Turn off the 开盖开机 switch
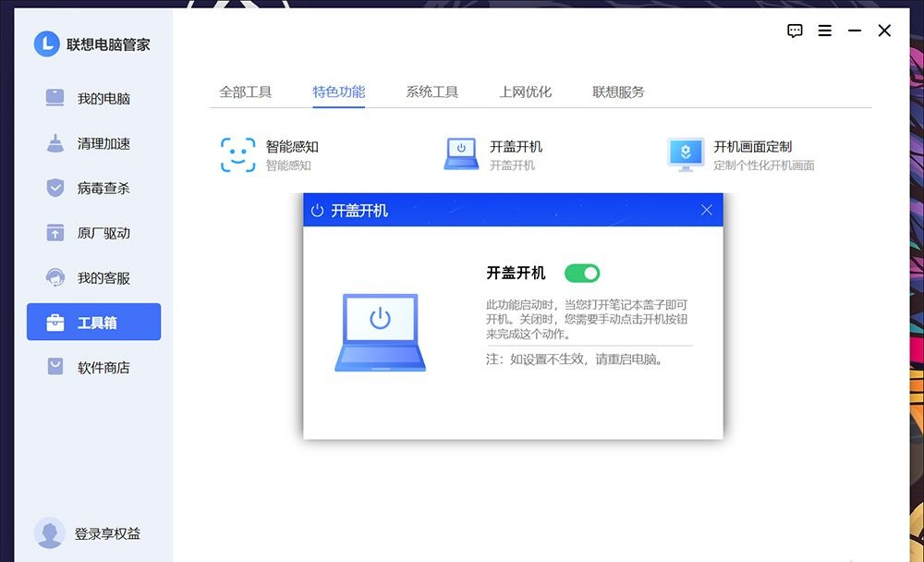924x562 pixels. tap(581, 273)
